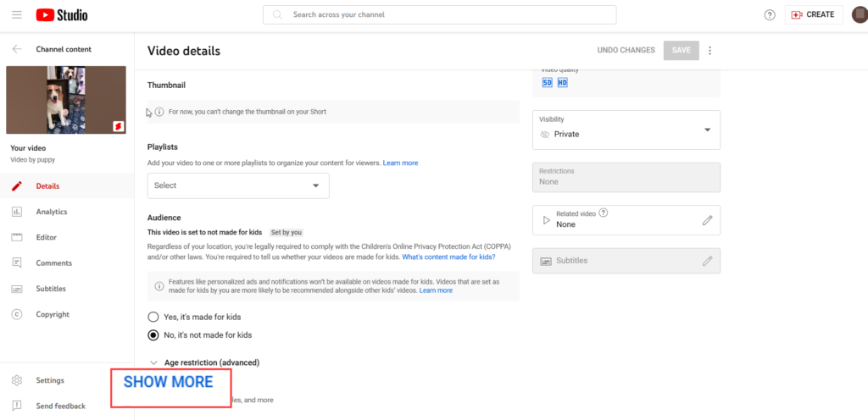This screenshot has width=868, height=420.
Task: Click the search across your channel field
Action: pos(440,15)
